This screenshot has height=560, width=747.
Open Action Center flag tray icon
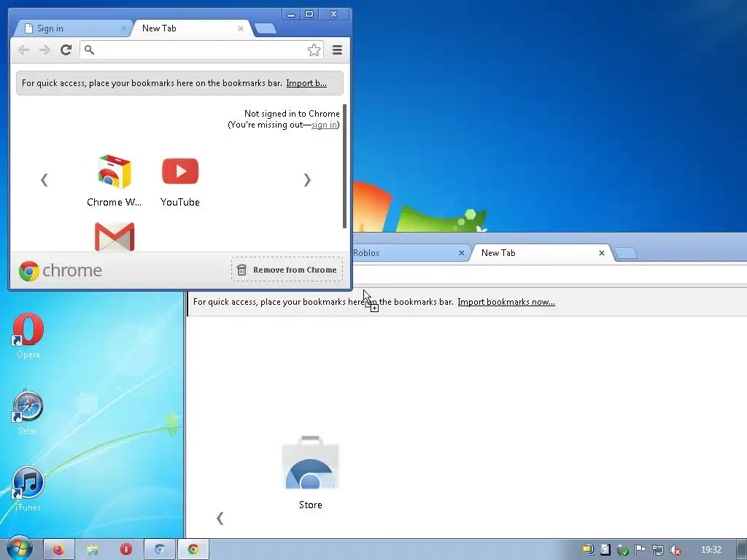(x=640, y=550)
